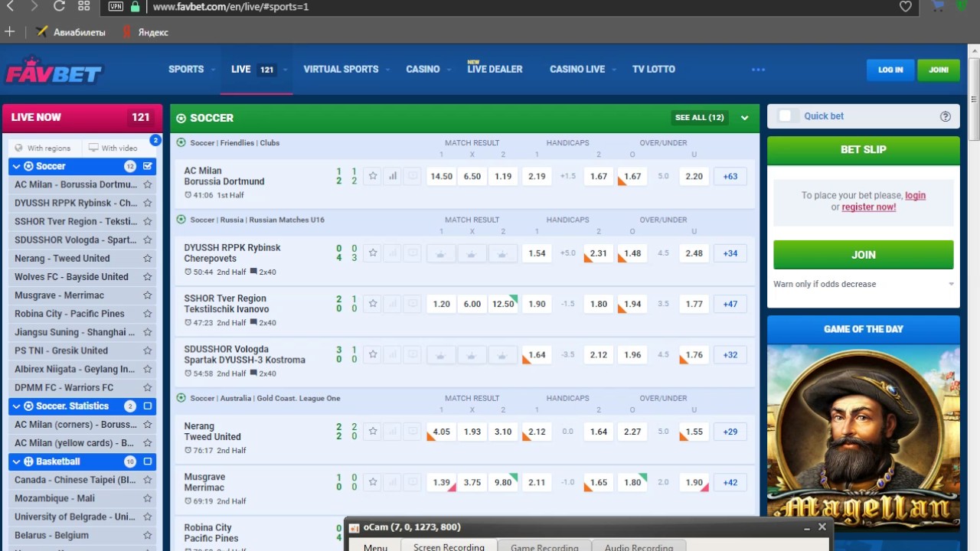Open the TV LOTTO page
Viewport: 980px width, 551px height.
coord(654,69)
